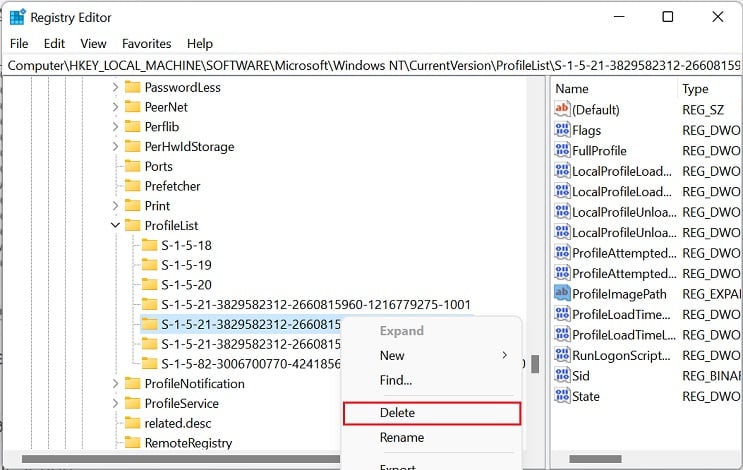Click the PerHwIdStorage folder icon
Screen dimensions: 743x470
point(133,146)
